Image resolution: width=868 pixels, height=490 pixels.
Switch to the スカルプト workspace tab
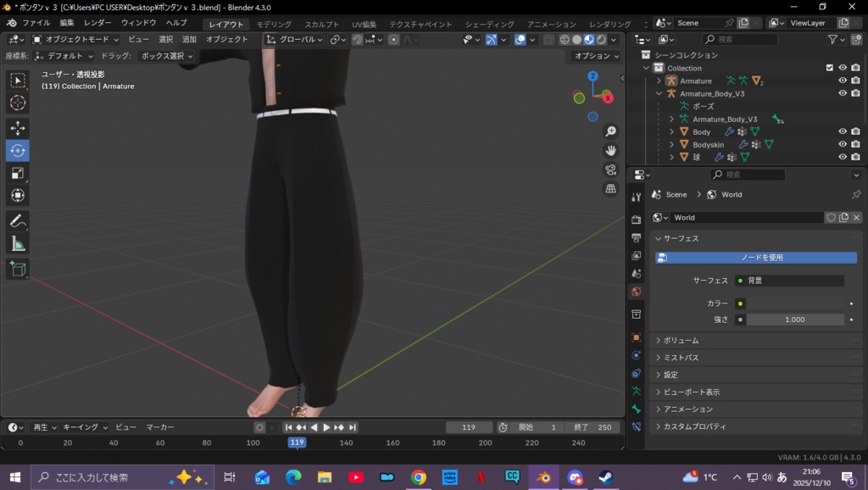click(321, 25)
